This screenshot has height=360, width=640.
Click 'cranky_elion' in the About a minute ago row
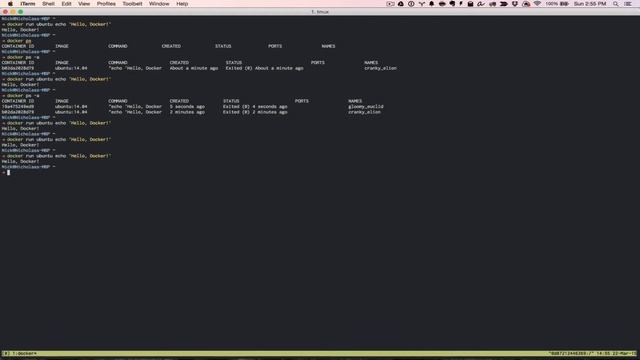coord(380,68)
